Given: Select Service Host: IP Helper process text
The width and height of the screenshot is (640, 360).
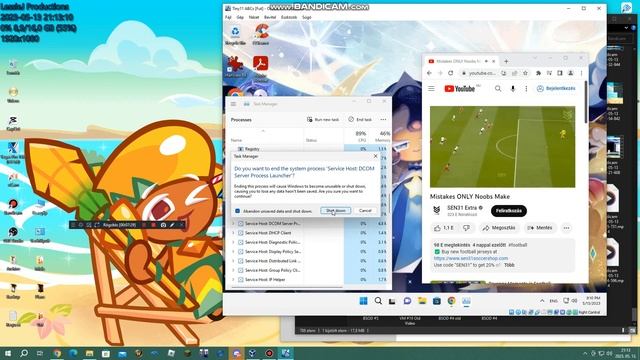Looking at the screenshot, I should pyautogui.click(x=265, y=280).
